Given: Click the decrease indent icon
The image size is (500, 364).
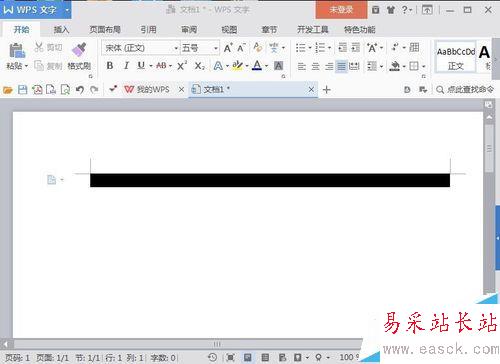Looking at the screenshot, I should point(342,48).
